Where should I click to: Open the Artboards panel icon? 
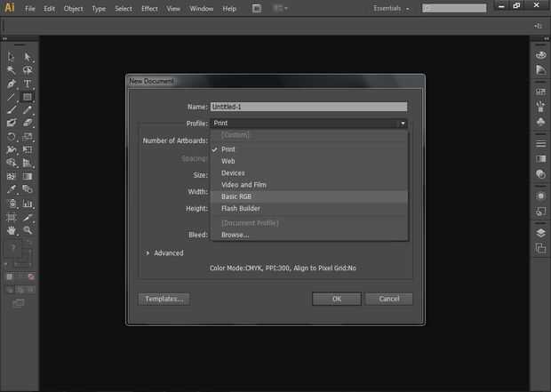[x=541, y=248]
